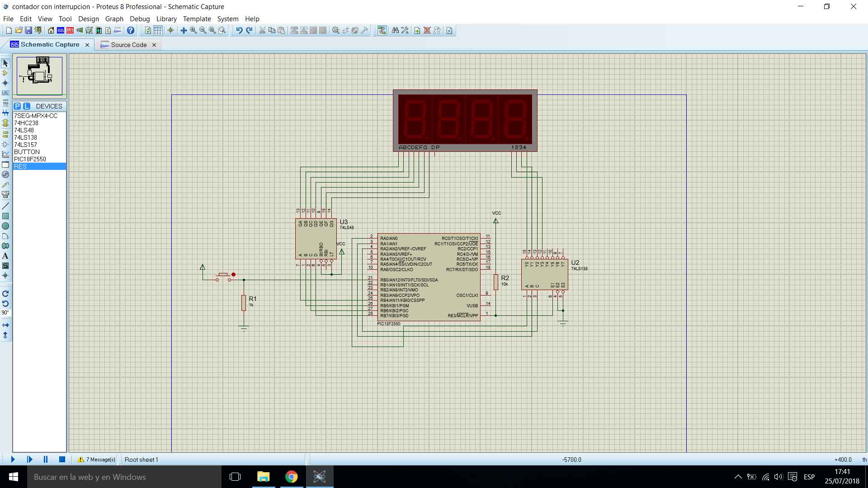The height and width of the screenshot is (488, 868).
Task: Click the 7-segment display component
Action: pos(465,121)
